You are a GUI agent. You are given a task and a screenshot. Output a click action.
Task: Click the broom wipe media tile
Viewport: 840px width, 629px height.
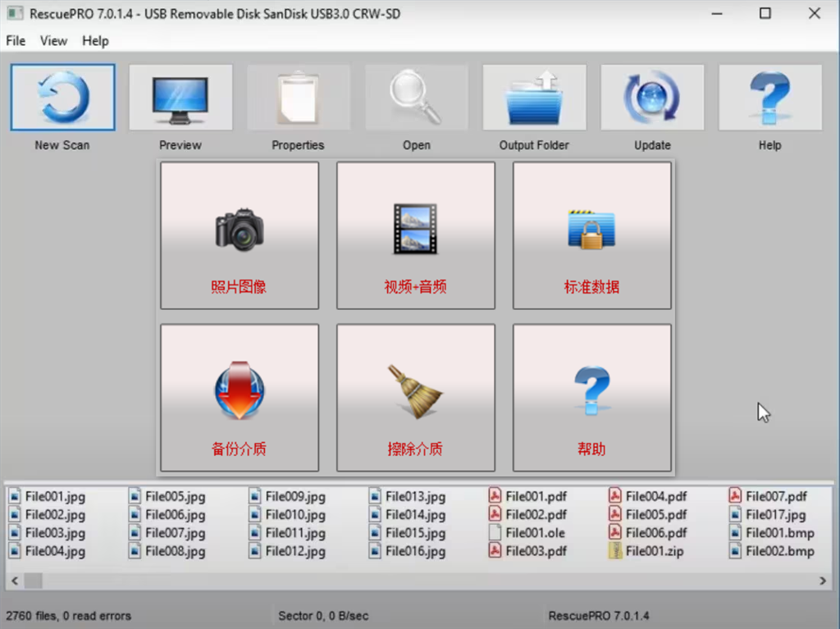[x=416, y=398]
